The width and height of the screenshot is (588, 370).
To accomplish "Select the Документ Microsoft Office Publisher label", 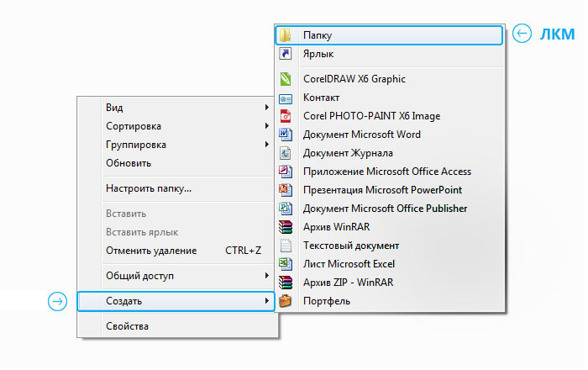I will (385, 209).
